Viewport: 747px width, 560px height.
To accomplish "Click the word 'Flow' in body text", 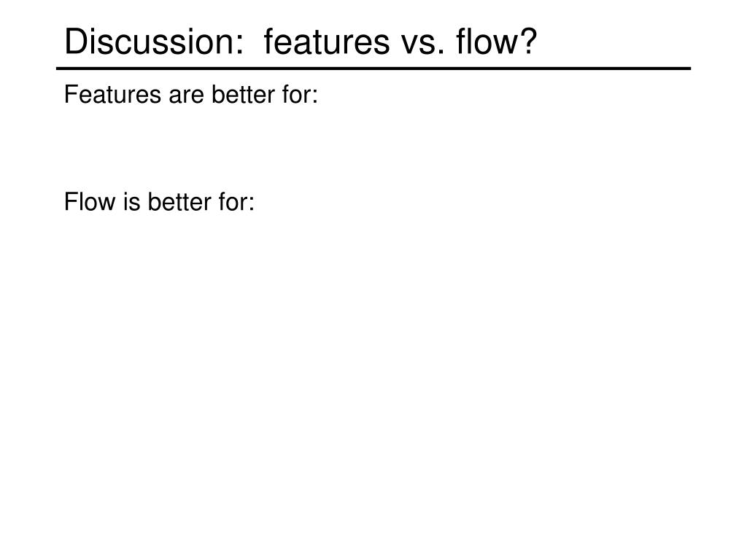I will tap(90, 201).
